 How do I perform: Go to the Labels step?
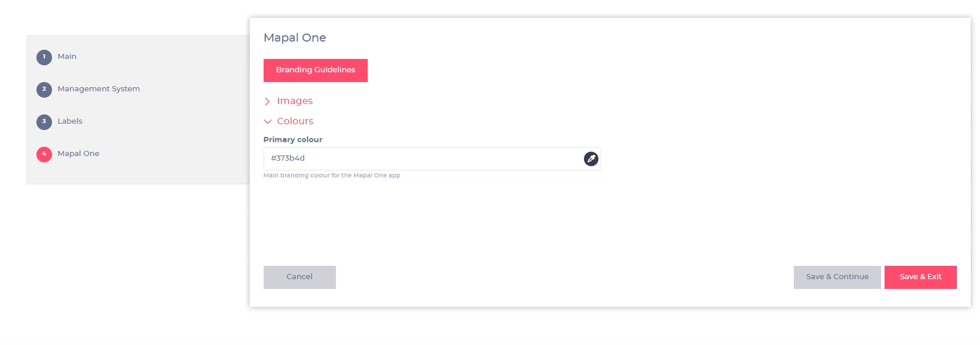(70, 121)
